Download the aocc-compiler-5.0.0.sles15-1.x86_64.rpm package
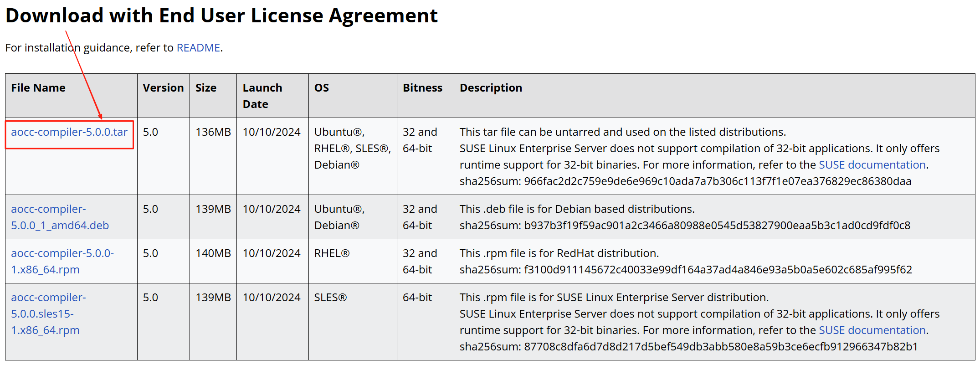Viewport: 980px width, 365px height. point(48,314)
